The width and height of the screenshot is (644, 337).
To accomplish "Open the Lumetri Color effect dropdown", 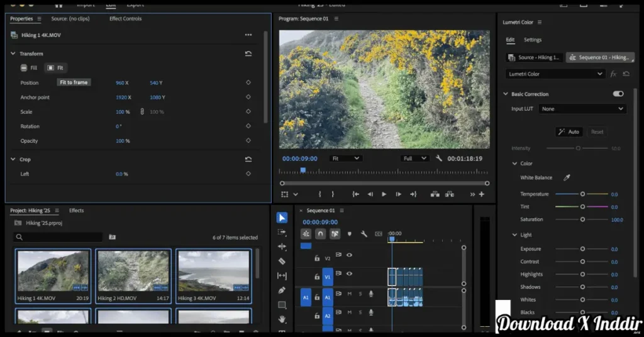I will [x=555, y=74].
